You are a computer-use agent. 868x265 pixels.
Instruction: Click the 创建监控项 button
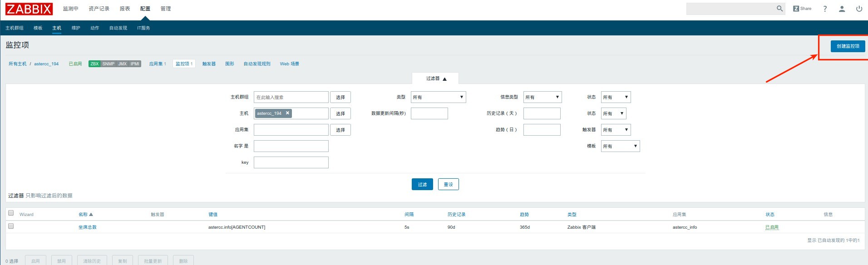coord(848,46)
